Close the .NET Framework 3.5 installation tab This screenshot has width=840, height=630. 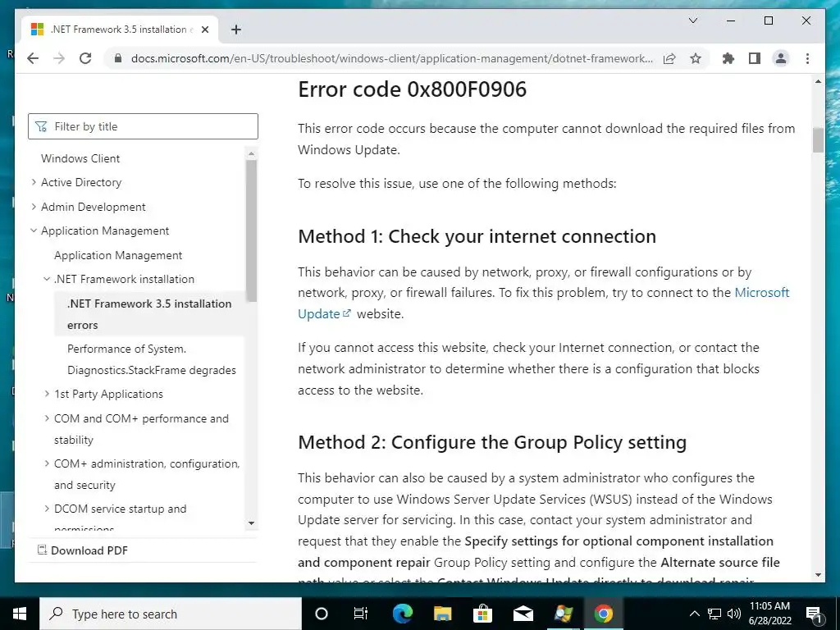coord(204,30)
